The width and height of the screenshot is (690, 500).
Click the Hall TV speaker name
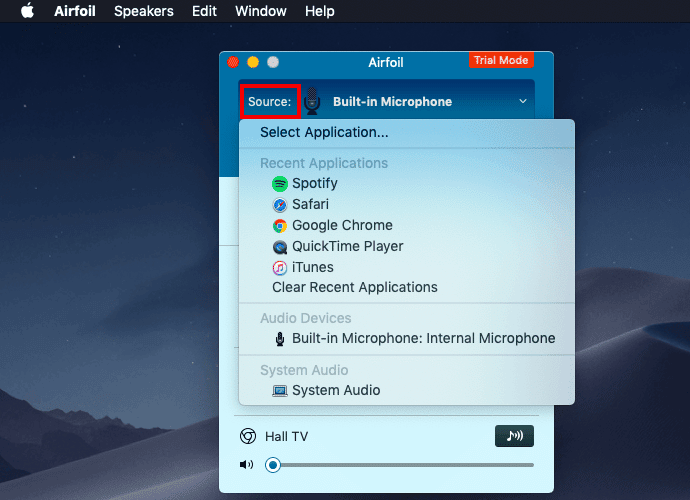pyautogui.click(x=286, y=437)
